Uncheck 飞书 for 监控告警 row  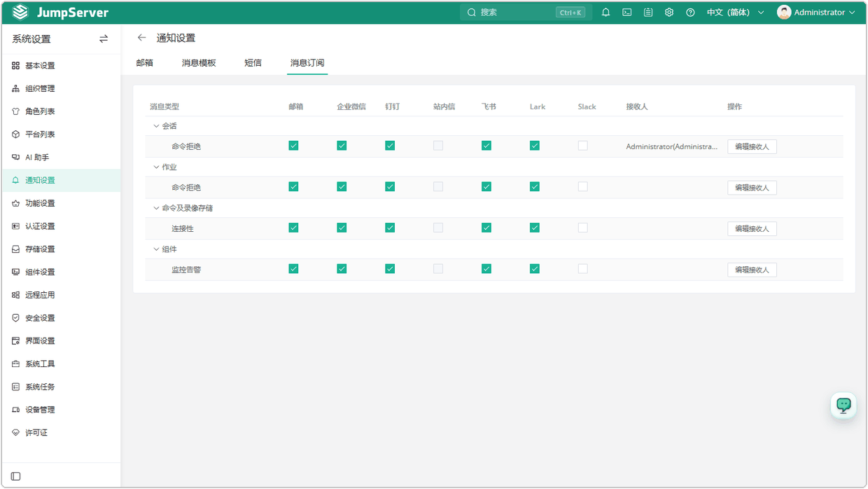point(486,269)
